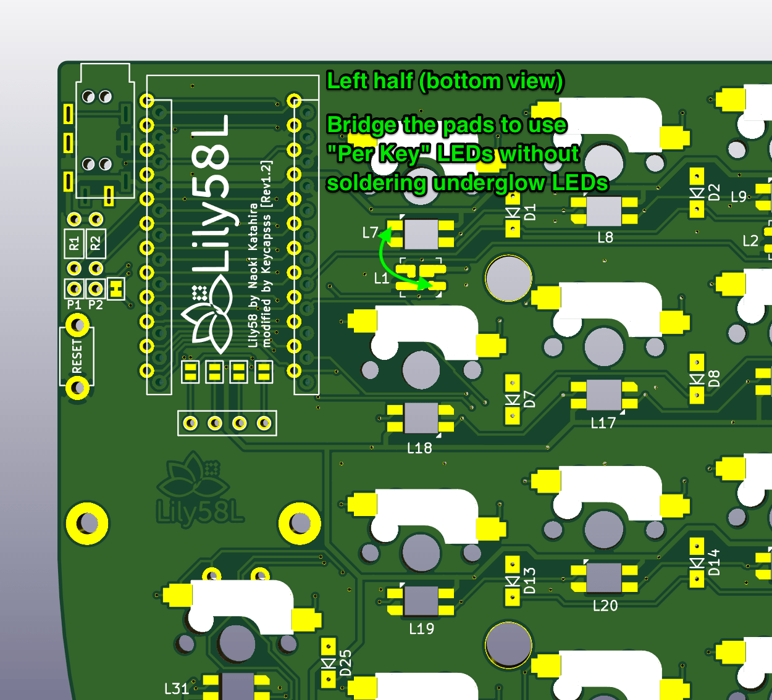Select the "Bridge the pads to use" line
This screenshot has height=700, width=772.
coord(447,125)
